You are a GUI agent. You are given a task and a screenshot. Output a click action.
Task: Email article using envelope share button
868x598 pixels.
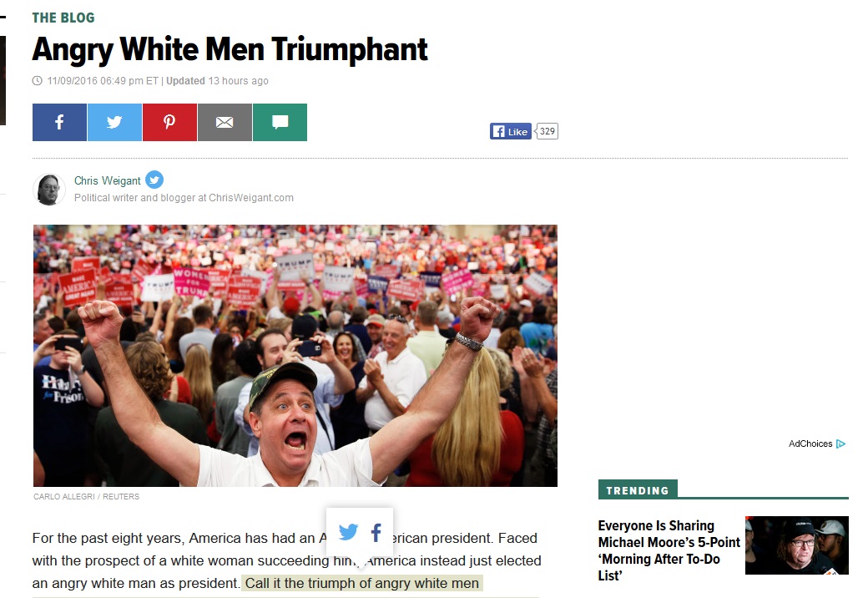click(225, 123)
